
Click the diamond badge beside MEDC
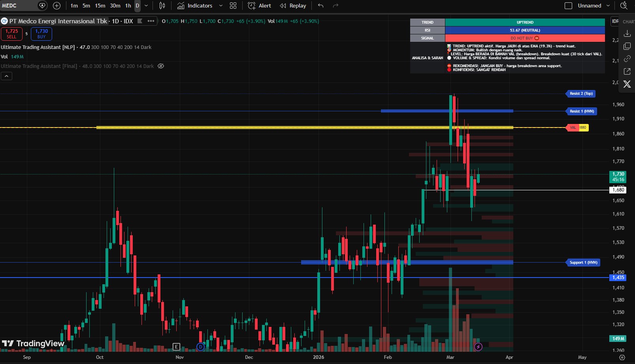pos(42,6)
